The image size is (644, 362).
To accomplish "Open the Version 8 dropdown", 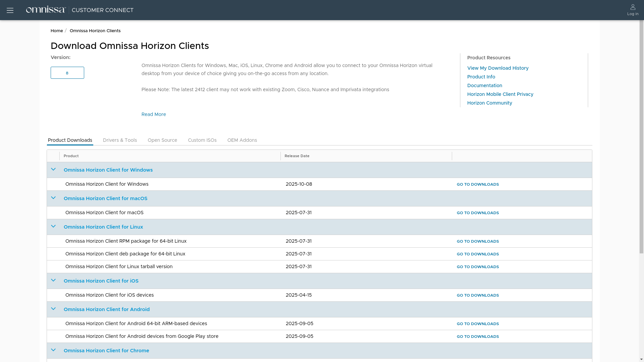I will [x=67, y=73].
